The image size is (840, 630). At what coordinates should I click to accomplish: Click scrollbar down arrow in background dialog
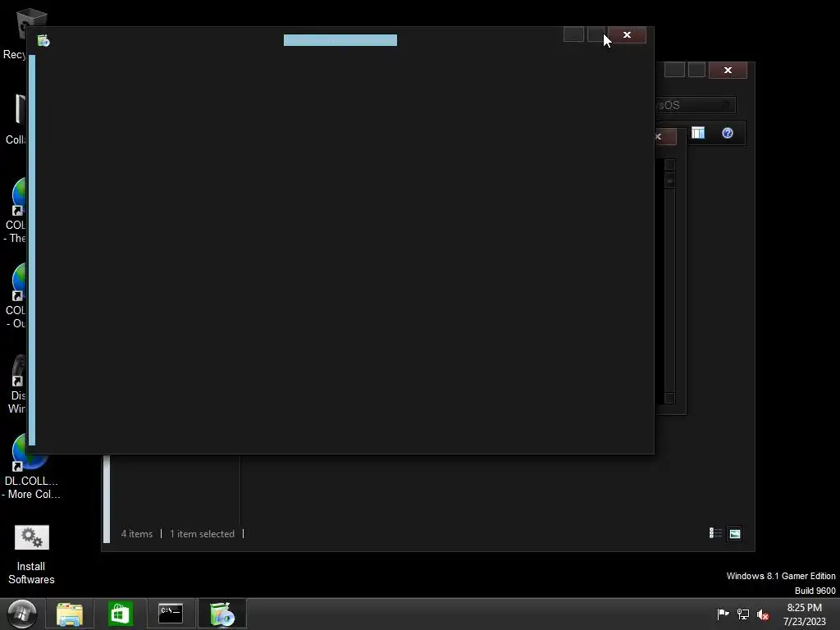click(x=669, y=398)
